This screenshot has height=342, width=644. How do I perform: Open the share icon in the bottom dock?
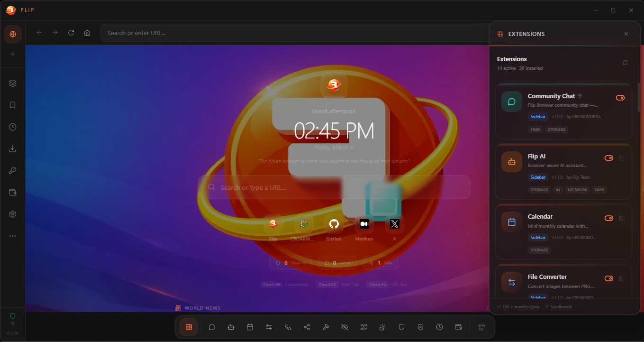(x=307, y=327)
